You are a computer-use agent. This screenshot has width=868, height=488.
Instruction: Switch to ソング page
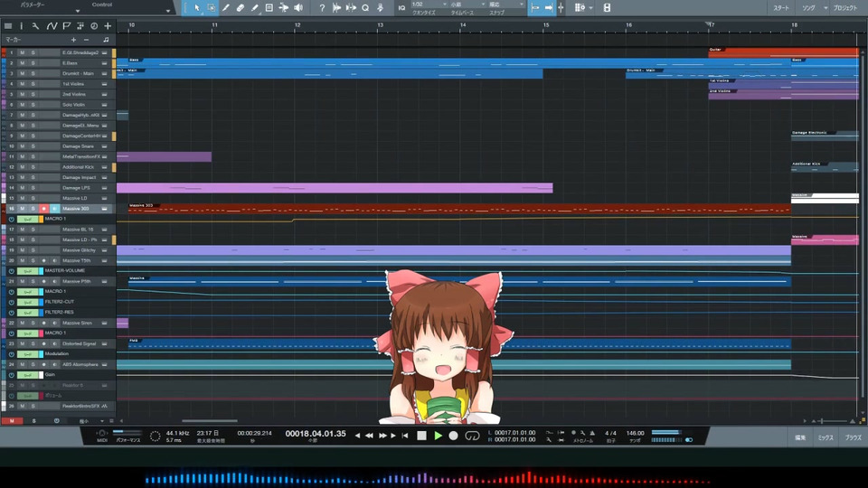coord(808,8)
